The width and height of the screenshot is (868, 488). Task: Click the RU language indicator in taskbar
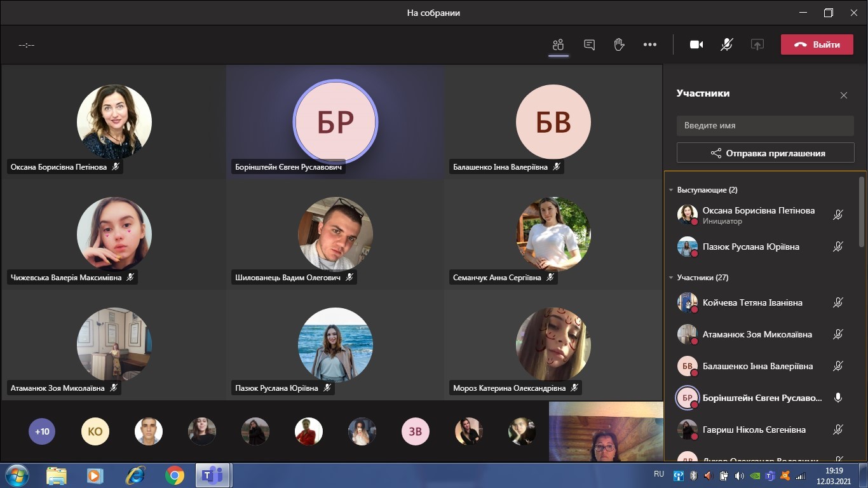click(659, 474)
